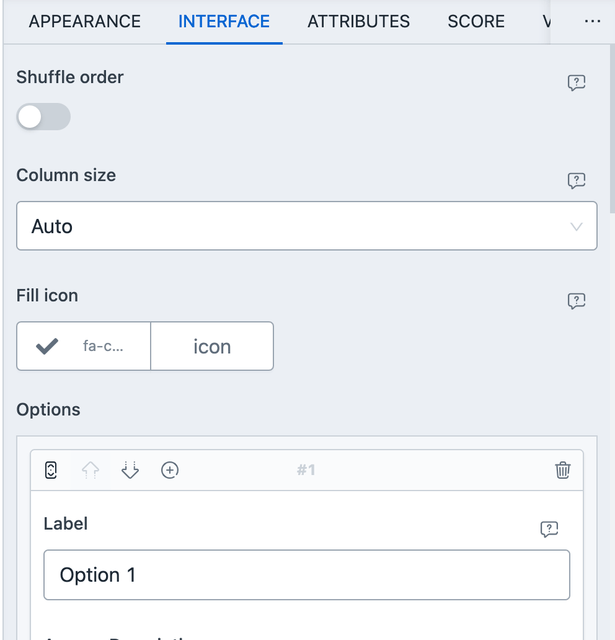This screenshot has width=615, height=640.
Task: Move option #1 up with arrow icon
Action: [91, 470]
